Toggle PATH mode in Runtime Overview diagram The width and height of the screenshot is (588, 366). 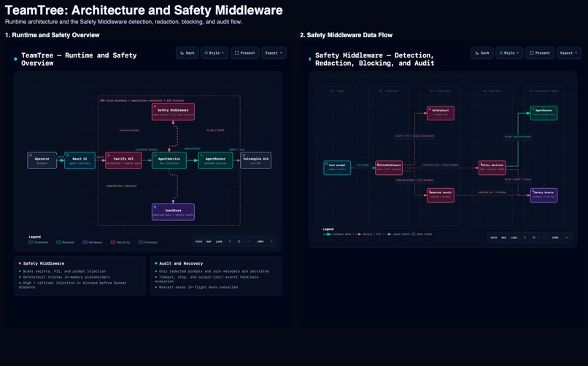click(x=198, y=241)
